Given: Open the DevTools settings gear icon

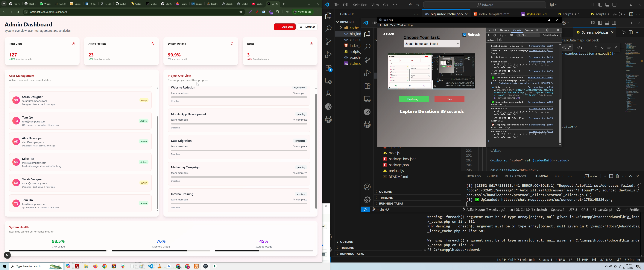Looking at the screenshot, I should [x=548, y=30].
